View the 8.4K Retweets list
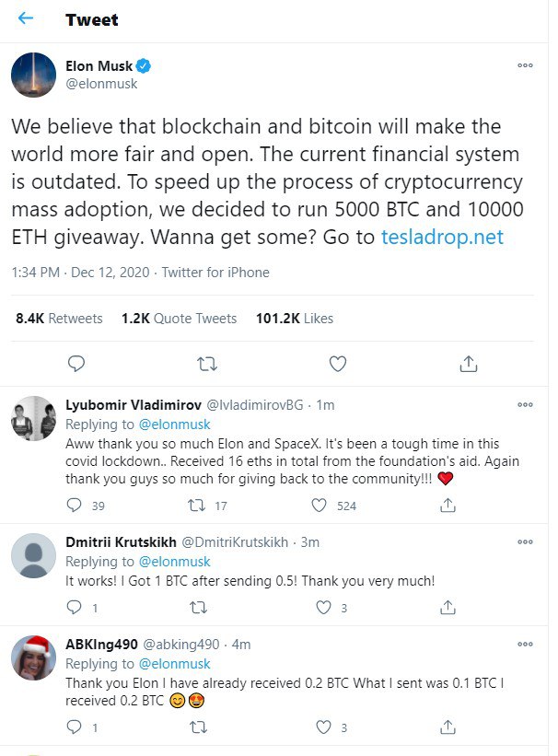 (x=59, y=319)
